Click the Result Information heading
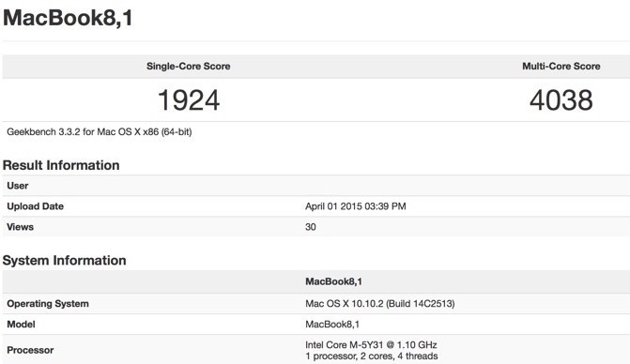 pos(61,165)
